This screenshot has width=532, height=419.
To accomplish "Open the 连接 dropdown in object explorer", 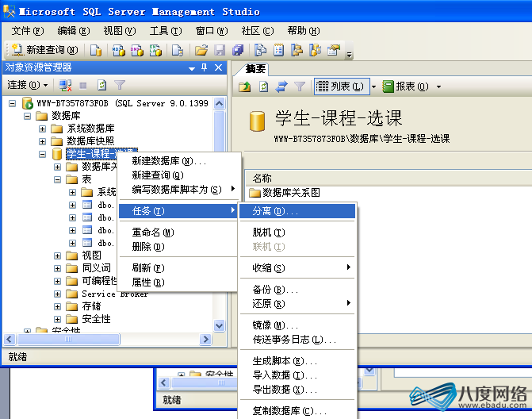I will [28, 85].
